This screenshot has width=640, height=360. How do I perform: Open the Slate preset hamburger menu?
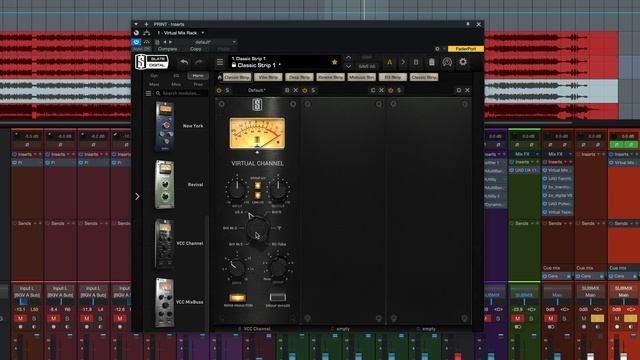220,62
